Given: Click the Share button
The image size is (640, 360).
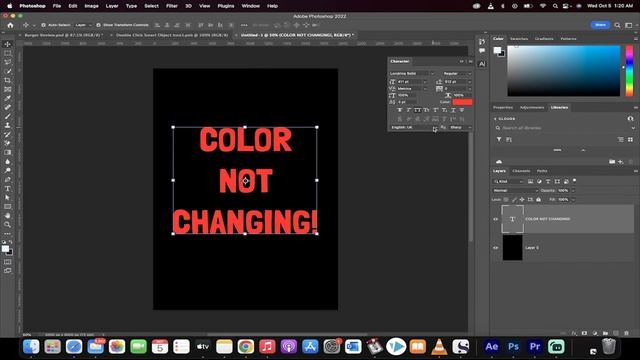Looking at the screenshot, I should point(600,25).
